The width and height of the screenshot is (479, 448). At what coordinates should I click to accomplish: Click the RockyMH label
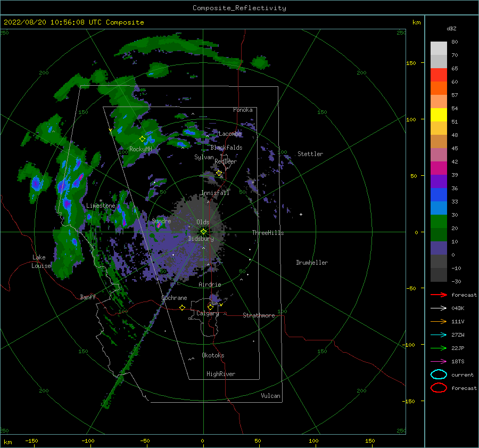[x=141, y=149]
